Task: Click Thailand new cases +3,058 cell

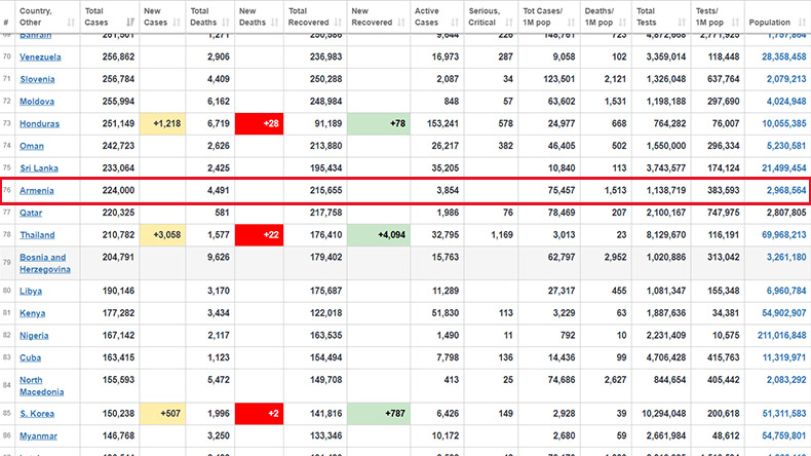Action: 162,235
